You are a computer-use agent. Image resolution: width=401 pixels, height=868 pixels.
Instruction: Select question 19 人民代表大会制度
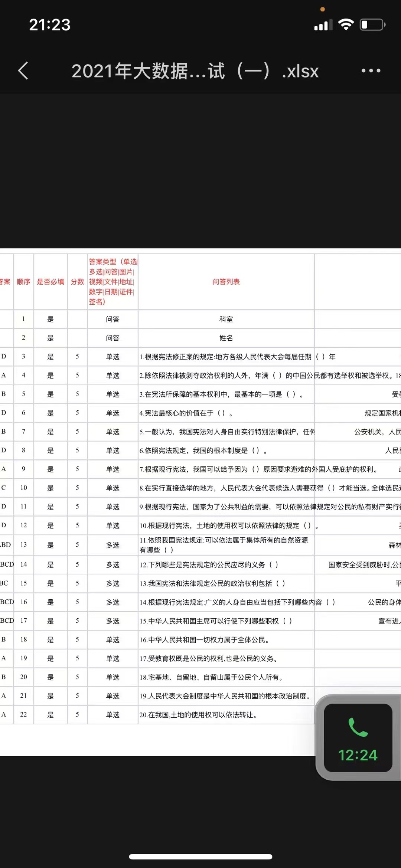(226, 696)
